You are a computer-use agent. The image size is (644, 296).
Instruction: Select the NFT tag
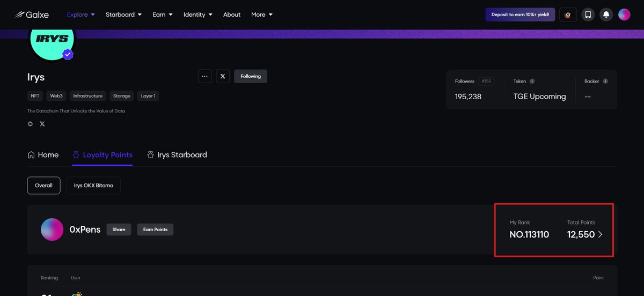tap(35, 96)
